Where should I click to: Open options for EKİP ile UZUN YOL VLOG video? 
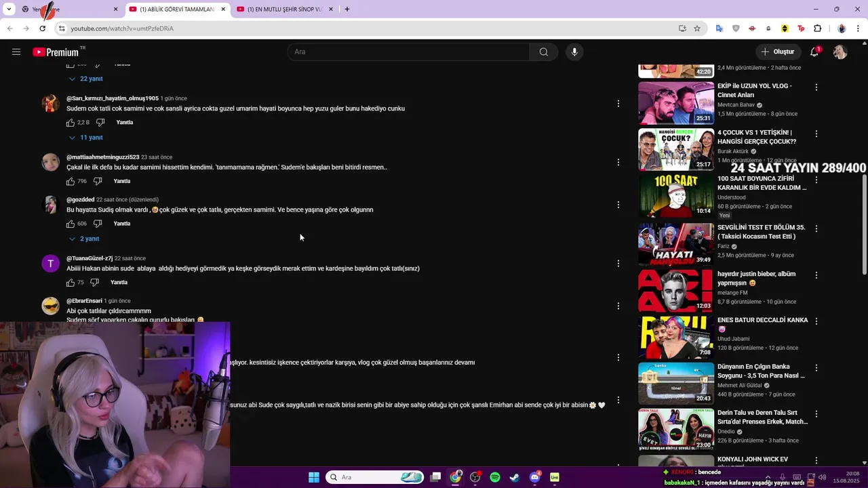[816, 87]
